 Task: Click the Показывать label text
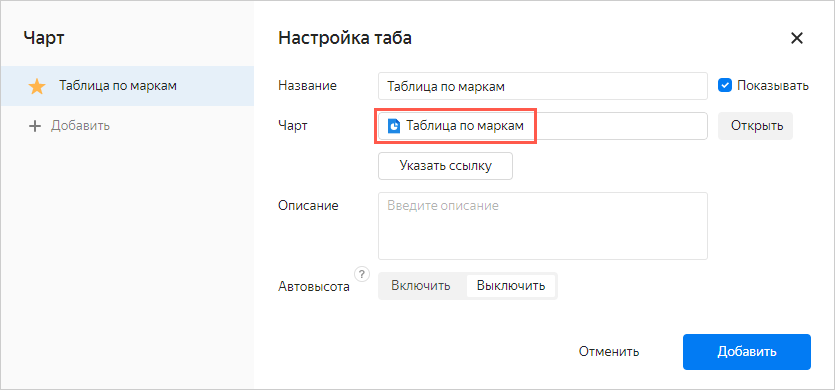pos(773,86)
